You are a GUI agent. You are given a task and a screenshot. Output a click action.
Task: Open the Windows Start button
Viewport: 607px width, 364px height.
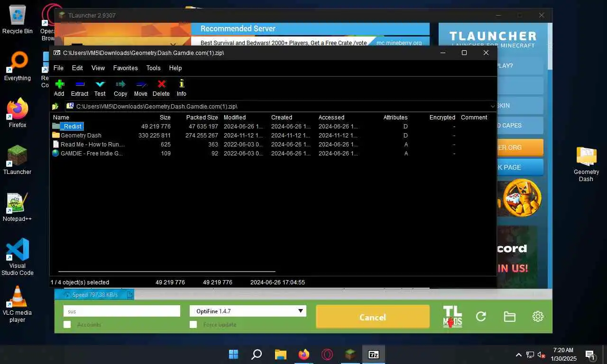234,355
